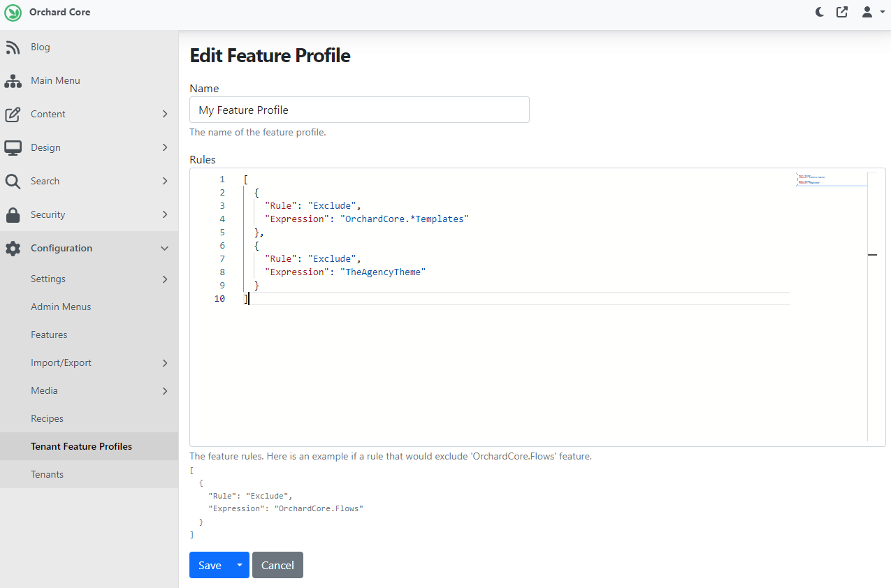
Task: Click the Edit Feature Profile heading
Action: [x=270, y=55]
